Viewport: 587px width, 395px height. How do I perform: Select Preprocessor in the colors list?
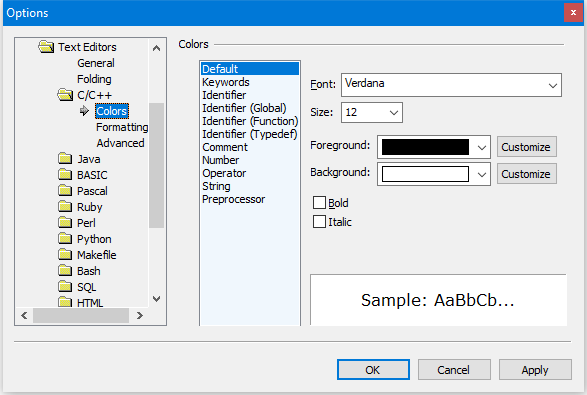click(234, 199)
